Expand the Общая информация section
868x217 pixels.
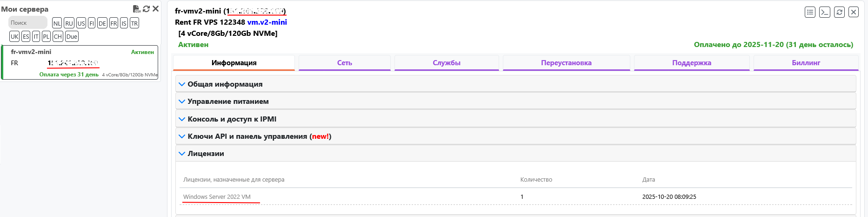225,84
